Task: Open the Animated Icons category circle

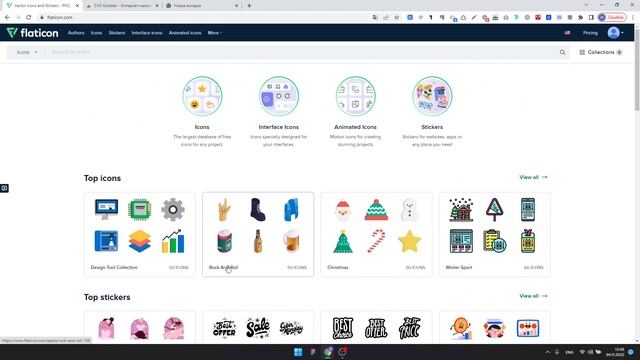Action: (x=356, y=96)
